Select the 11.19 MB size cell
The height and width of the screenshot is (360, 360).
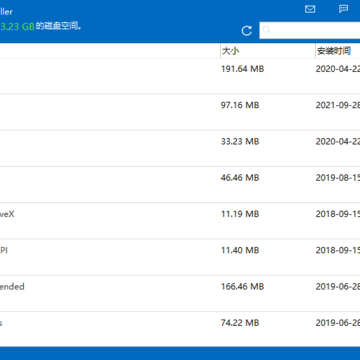coord(240,214)
